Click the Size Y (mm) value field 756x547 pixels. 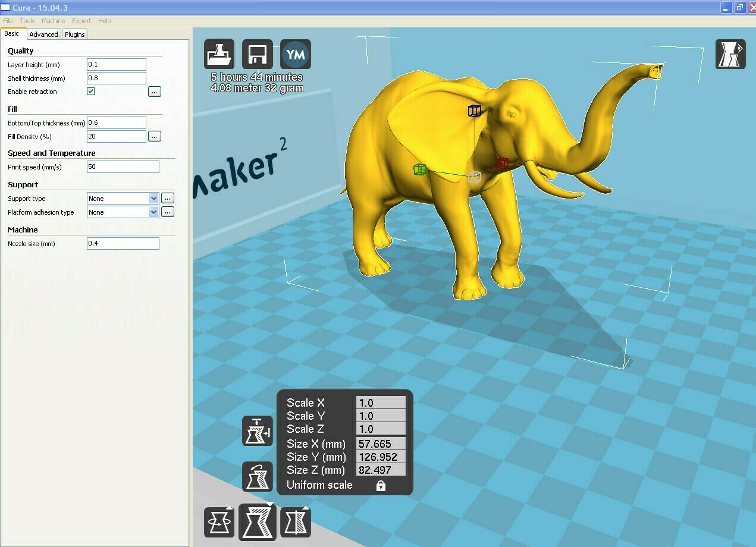click(381, 457)
